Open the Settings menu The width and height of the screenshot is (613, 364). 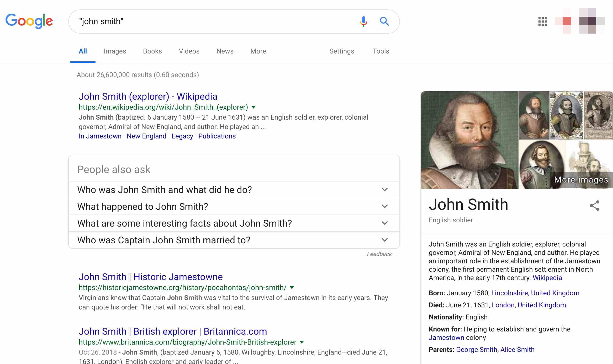(342, 51)
